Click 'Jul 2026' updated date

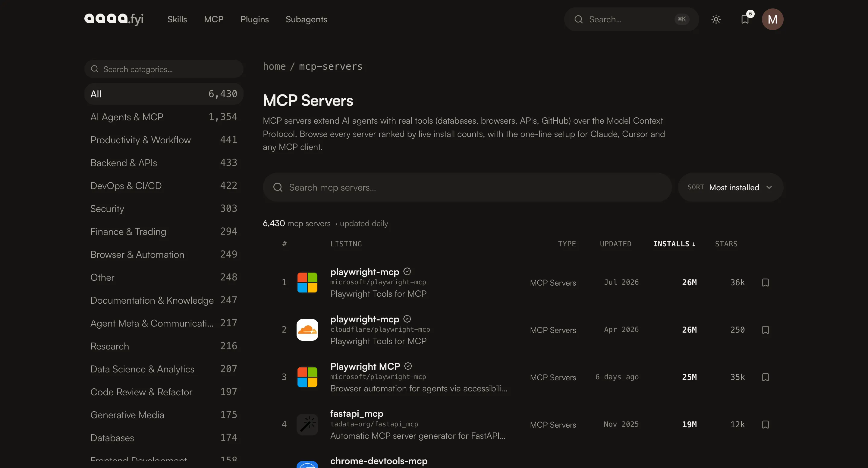pyautogui.click(x=621, y=282)
